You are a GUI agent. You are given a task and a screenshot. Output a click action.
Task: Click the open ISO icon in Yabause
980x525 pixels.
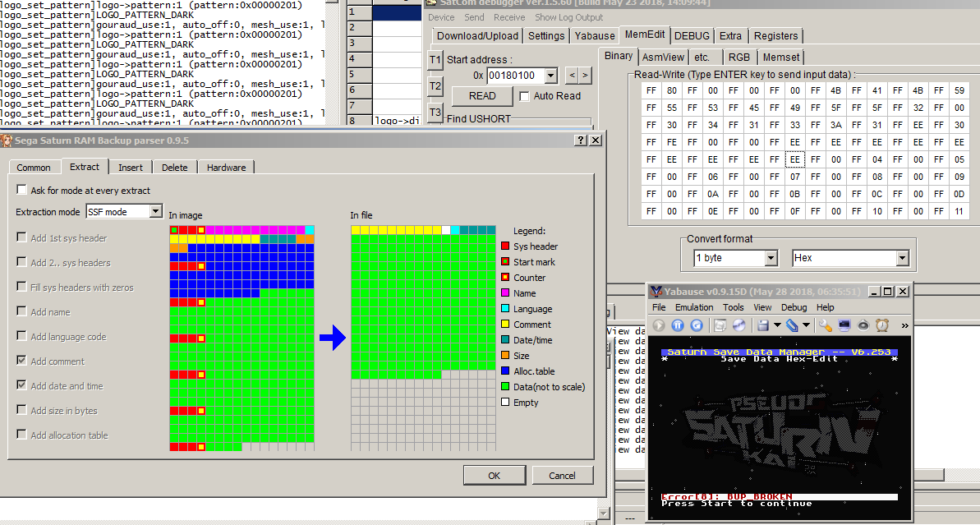[720, 325]
